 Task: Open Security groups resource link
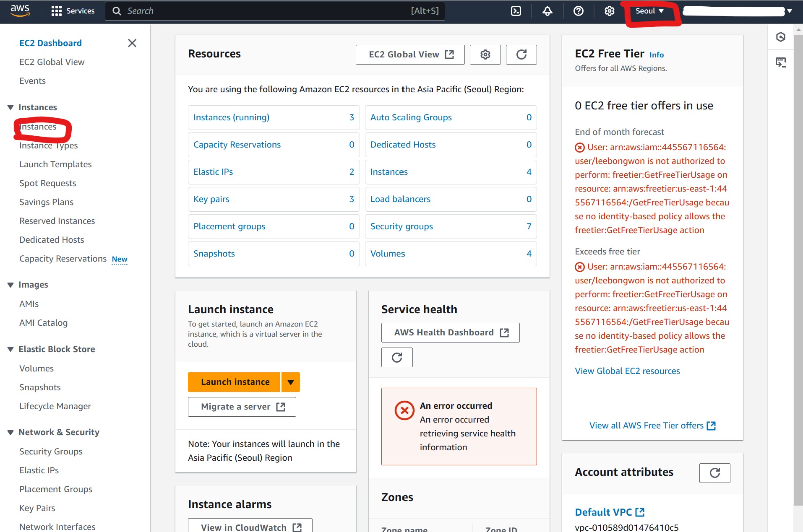(401, 226)
